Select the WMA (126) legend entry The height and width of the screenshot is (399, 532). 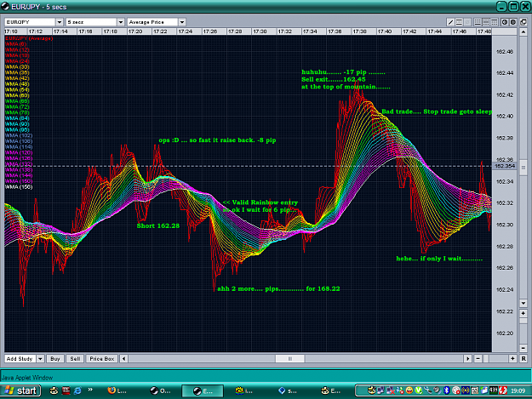click(x=19, y=158)
